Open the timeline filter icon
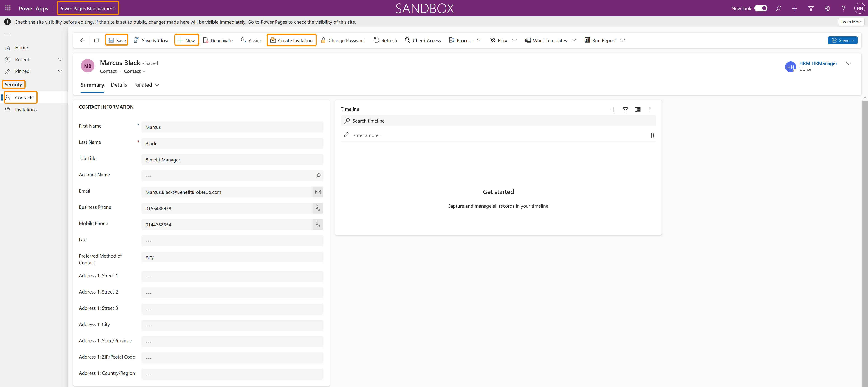Screen dimensions: 868x387 [625, 110]
